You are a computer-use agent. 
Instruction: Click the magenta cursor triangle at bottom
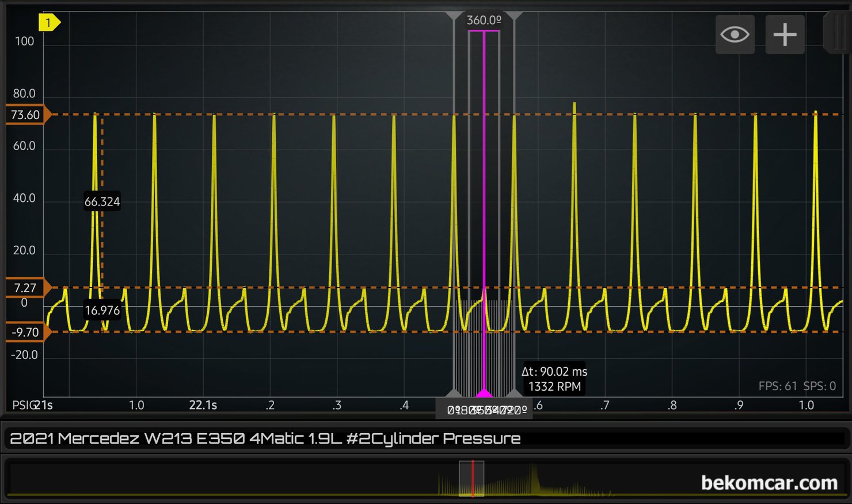[x=484, y=393]
